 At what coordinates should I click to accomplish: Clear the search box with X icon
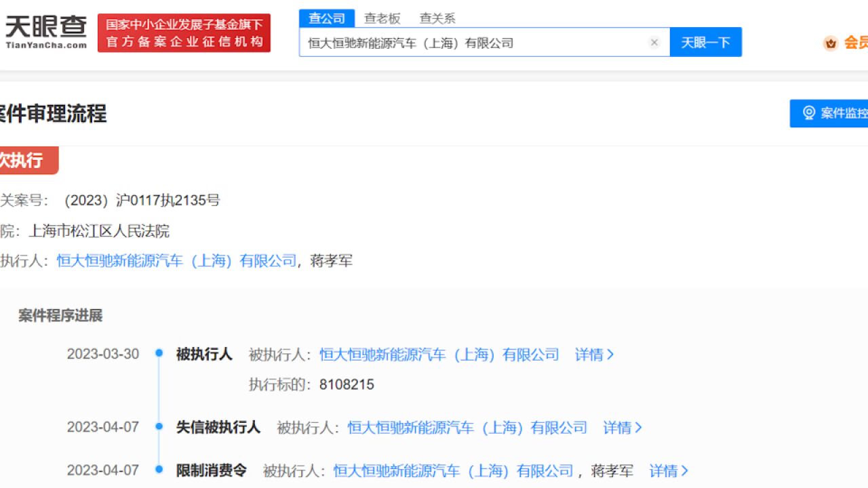point(654,43)
